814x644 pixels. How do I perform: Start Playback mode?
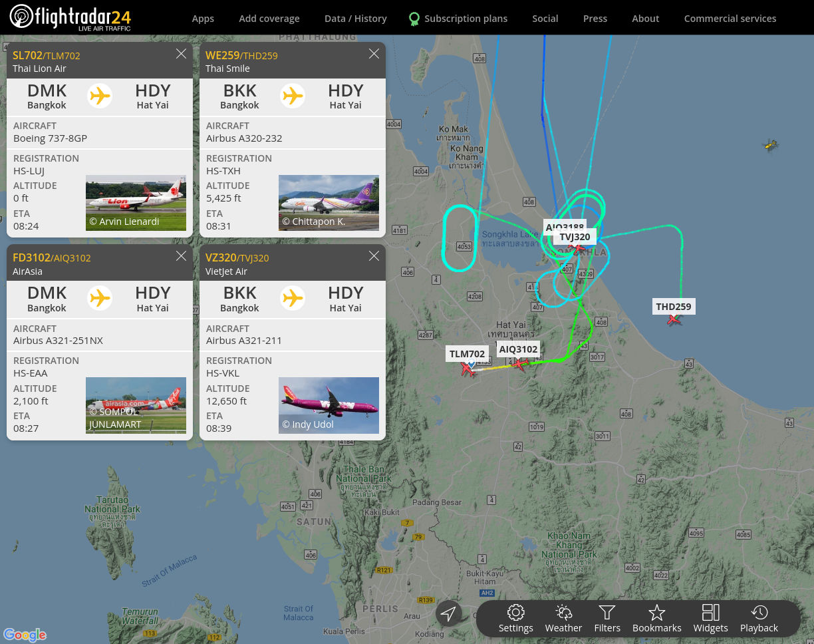coord(759,619)
